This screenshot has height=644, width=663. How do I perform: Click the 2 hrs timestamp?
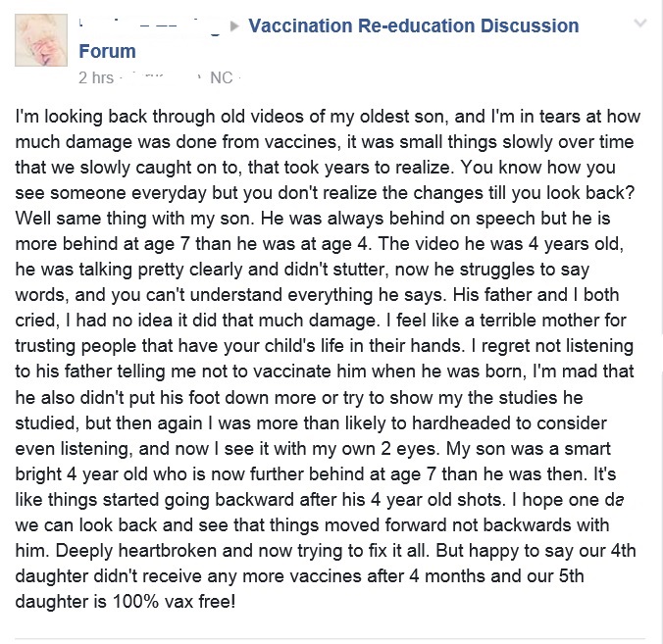click(96, 77)
